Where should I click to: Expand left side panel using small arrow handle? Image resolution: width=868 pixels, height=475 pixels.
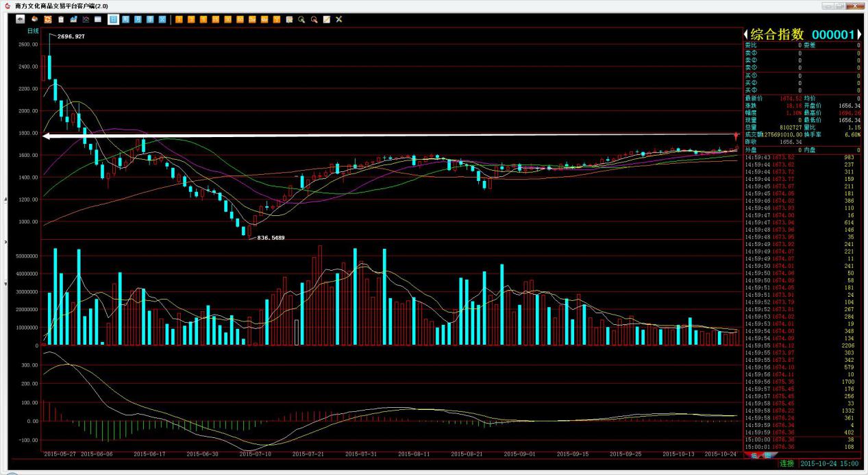[6, 241]
